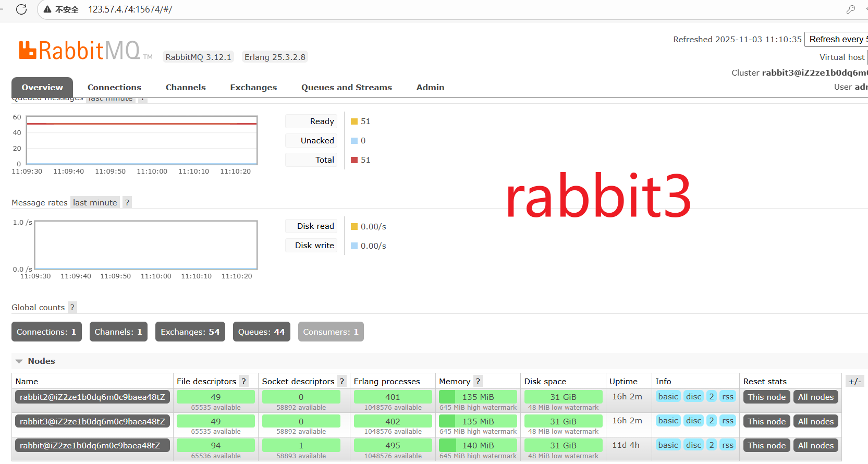Viewport: 868px width, 464px height.
Task: Click the 2 tag in rabbit3 row
Action: (x=712, y=420)
